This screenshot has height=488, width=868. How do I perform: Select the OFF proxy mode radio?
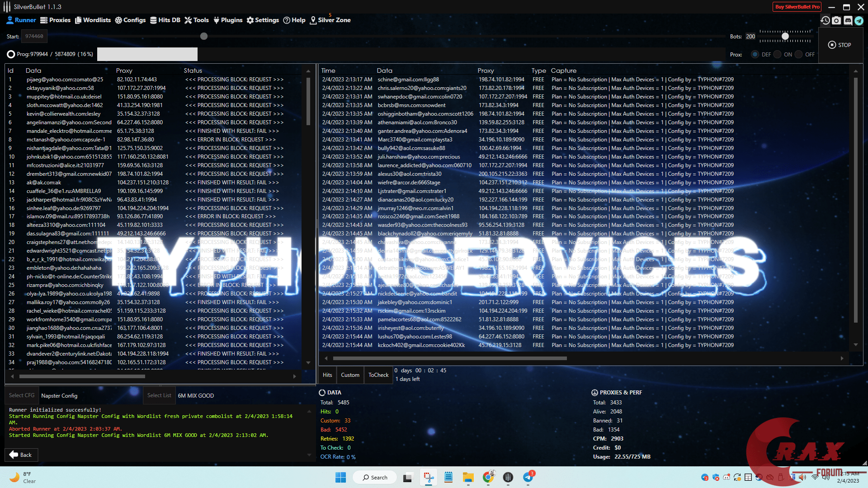point(799,55)
